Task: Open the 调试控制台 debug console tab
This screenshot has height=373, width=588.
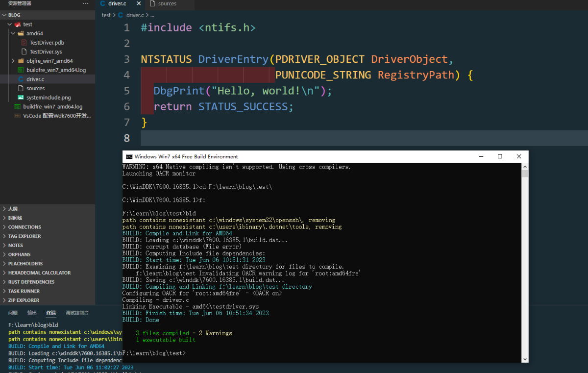Action: click(77, 313)
